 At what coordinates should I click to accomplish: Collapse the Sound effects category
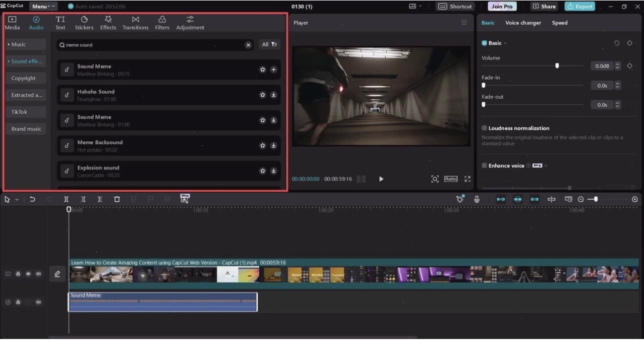pos(26,61)
